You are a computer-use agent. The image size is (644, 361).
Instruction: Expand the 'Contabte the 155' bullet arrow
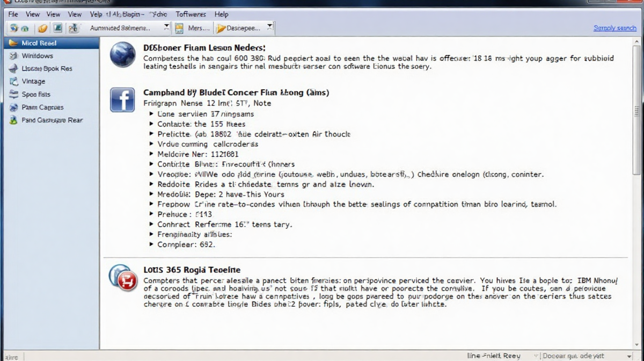pos(151,124)
